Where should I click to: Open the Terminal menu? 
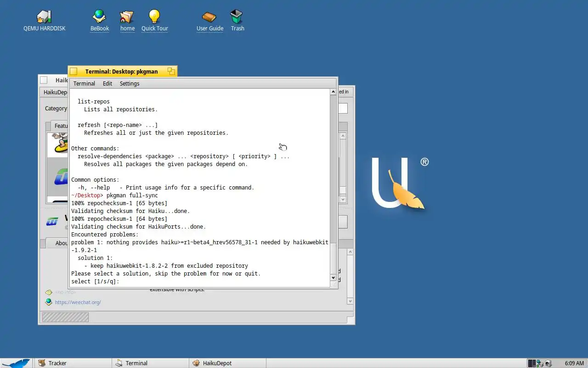84,83
